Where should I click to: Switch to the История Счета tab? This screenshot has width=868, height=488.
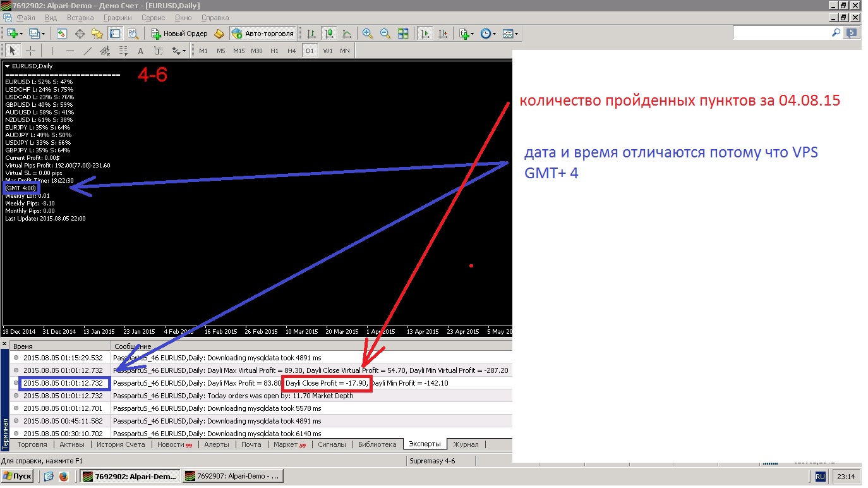[121, 444]
